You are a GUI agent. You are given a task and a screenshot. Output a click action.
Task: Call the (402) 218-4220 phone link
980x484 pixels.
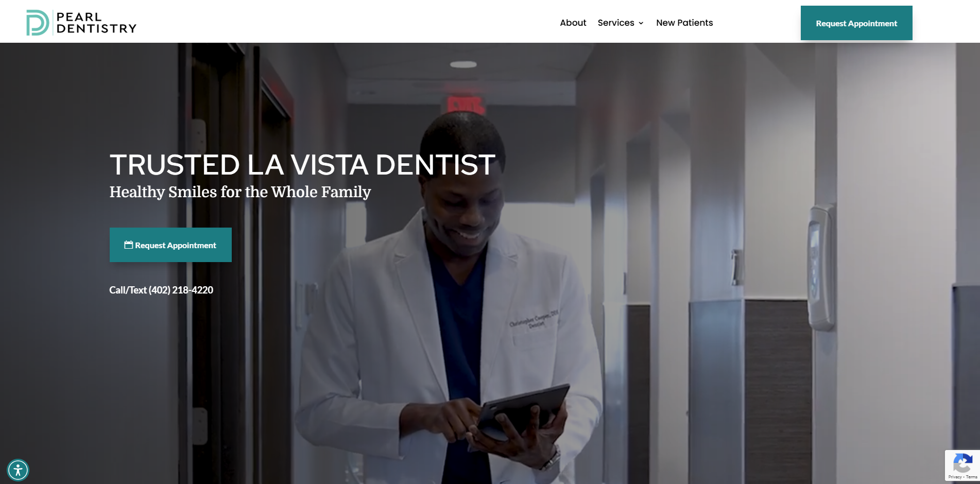[161, 290]
